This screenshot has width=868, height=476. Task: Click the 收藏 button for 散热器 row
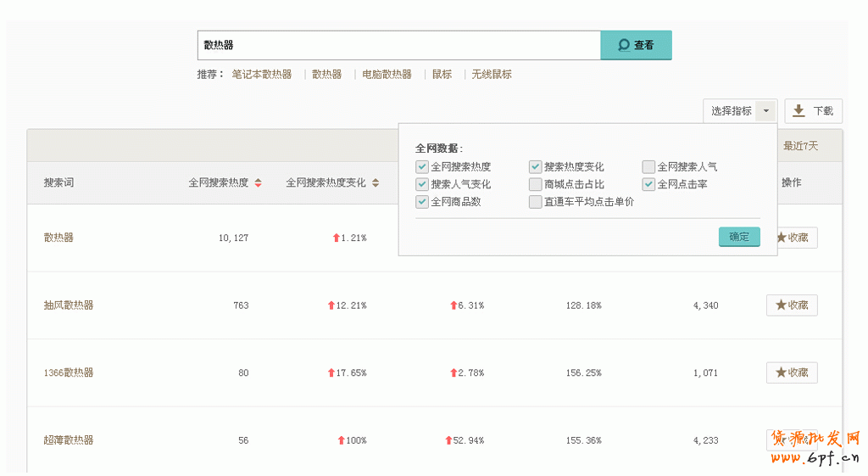tap(796, 238)
